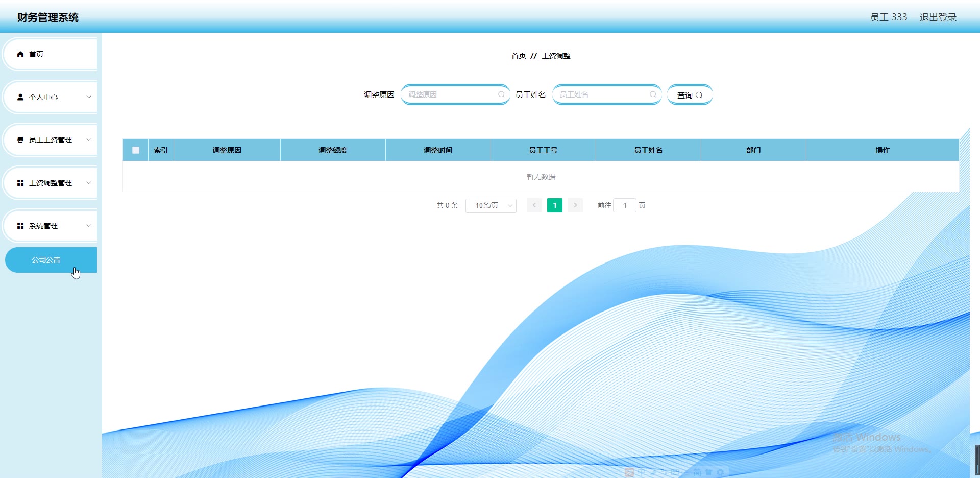Image resolution: width=980 pixels, height=478 pixels.
Task: Click the 员工工号 column header
Action: point(543,150)
